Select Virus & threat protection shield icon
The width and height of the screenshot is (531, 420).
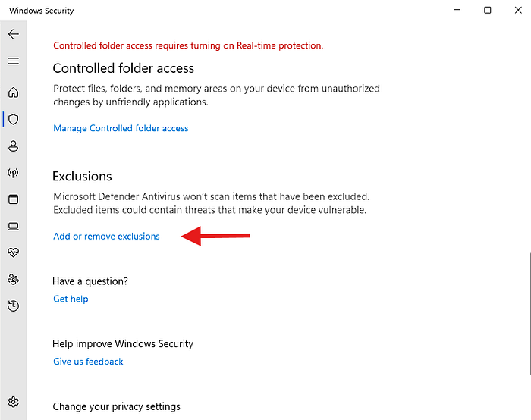13,119
